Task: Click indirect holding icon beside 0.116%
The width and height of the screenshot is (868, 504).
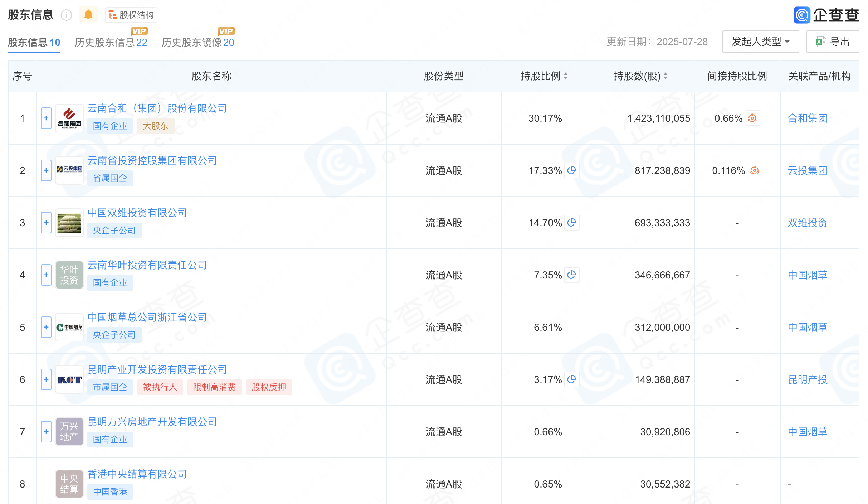Action: (x=755, y=170)
